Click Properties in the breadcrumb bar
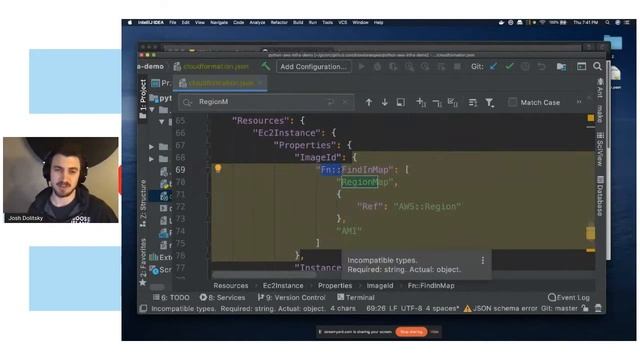 (x=335, y=286)
